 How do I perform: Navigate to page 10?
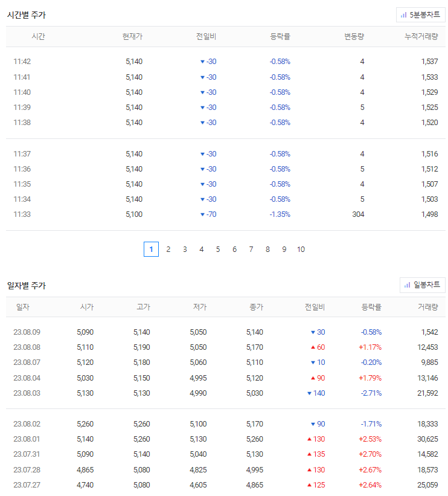(x=301, y=250)
